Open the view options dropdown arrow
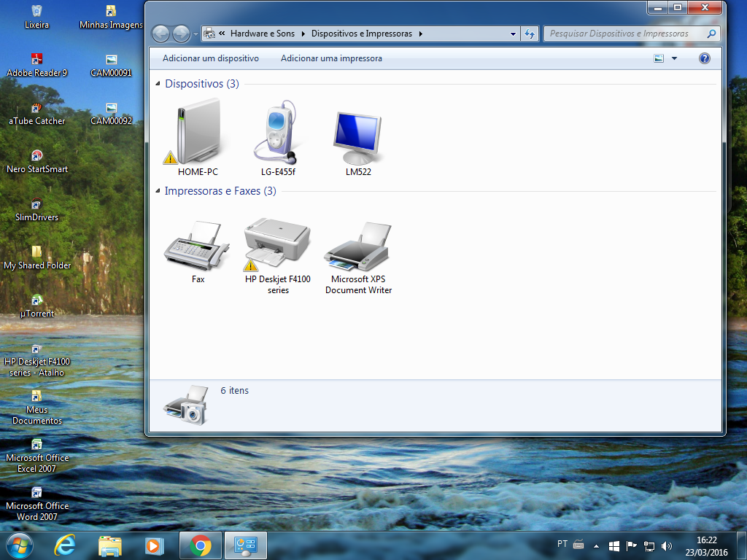 coord(674,58)
